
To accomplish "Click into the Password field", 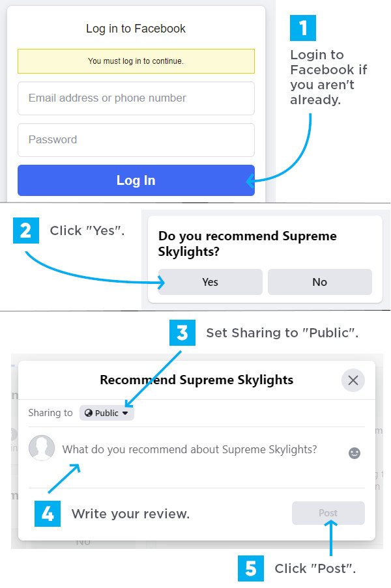I will tap(136, 140).
